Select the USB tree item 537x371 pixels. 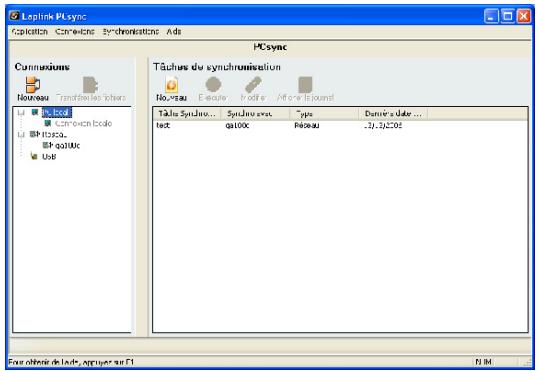click(49, 157)
